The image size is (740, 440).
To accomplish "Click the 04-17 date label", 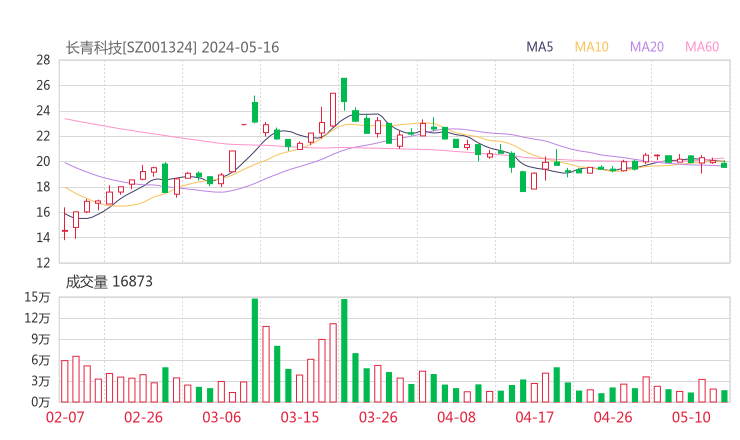I will pos(535,417).
